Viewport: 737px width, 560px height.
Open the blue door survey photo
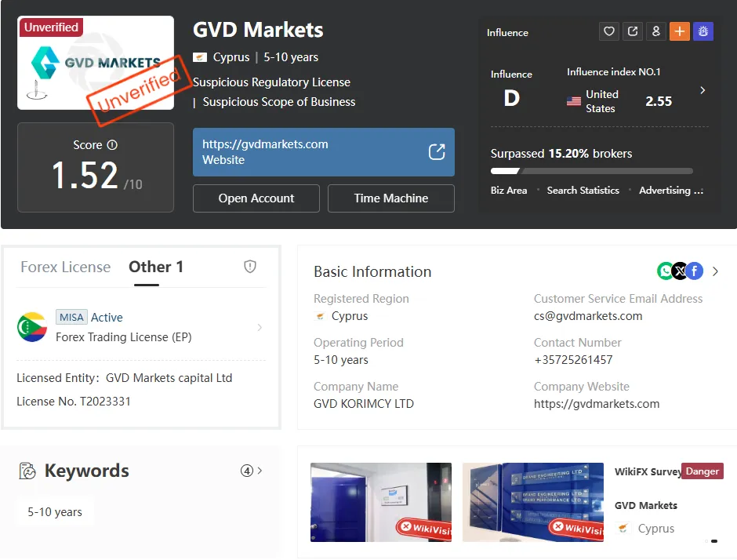pyautogui.click(x=381, y=502)
